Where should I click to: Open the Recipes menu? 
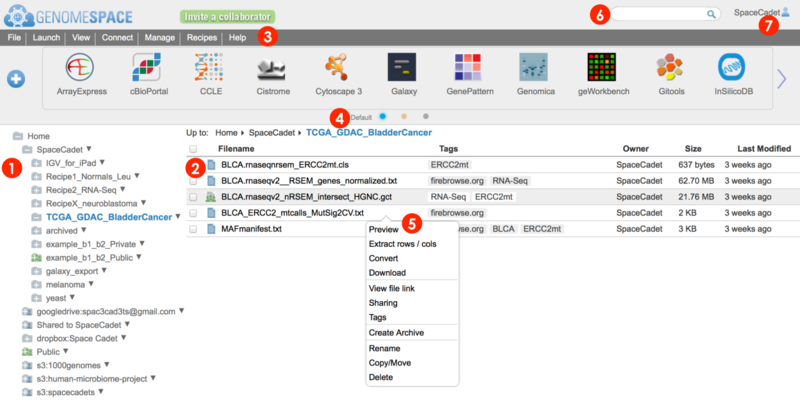(202, 38)
